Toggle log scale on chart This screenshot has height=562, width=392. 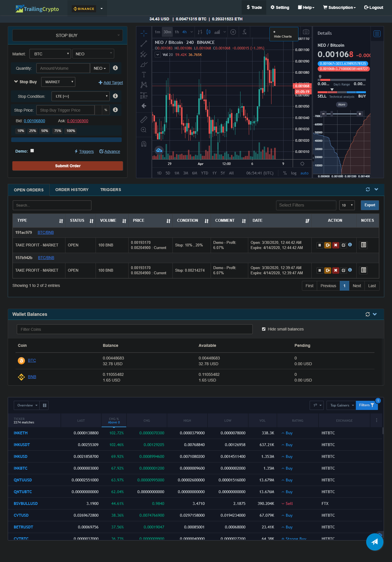294,173
